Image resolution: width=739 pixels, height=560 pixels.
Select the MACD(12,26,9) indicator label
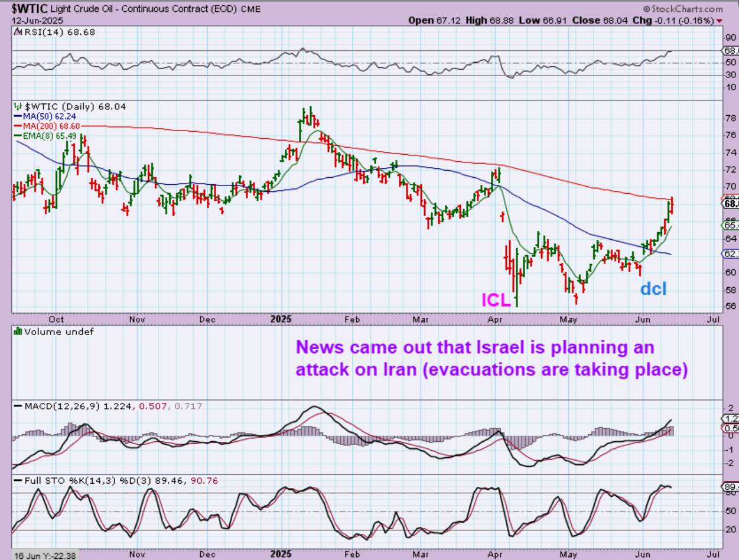coord(62,406)
